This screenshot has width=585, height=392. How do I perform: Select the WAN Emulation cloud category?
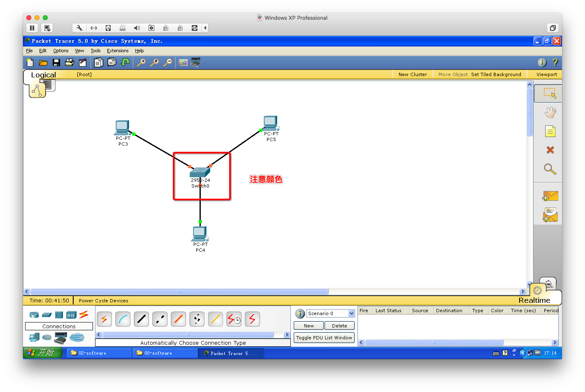pyautogui.click(x=47, y=338)
